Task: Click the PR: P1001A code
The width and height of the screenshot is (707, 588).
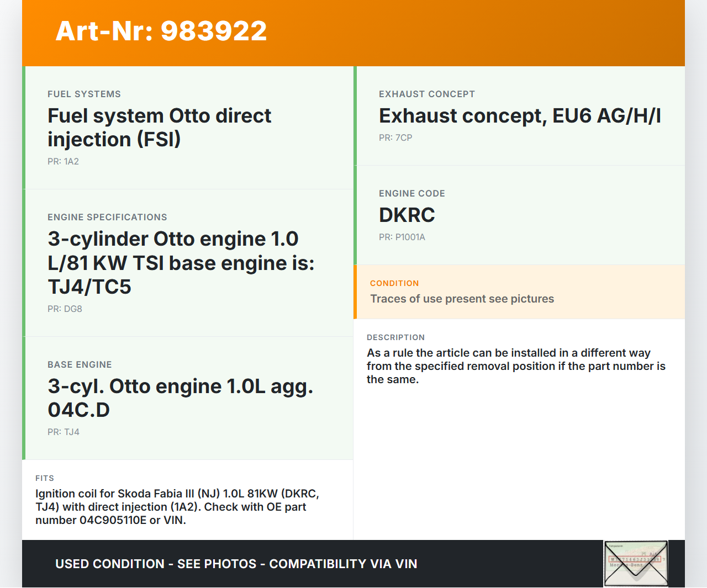Action: (x=402, y=237)
